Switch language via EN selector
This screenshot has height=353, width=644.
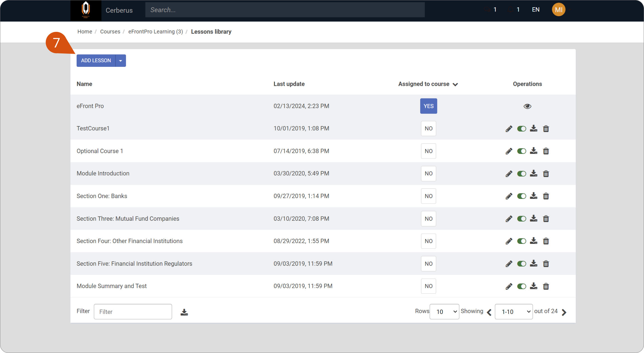point(536,10)
